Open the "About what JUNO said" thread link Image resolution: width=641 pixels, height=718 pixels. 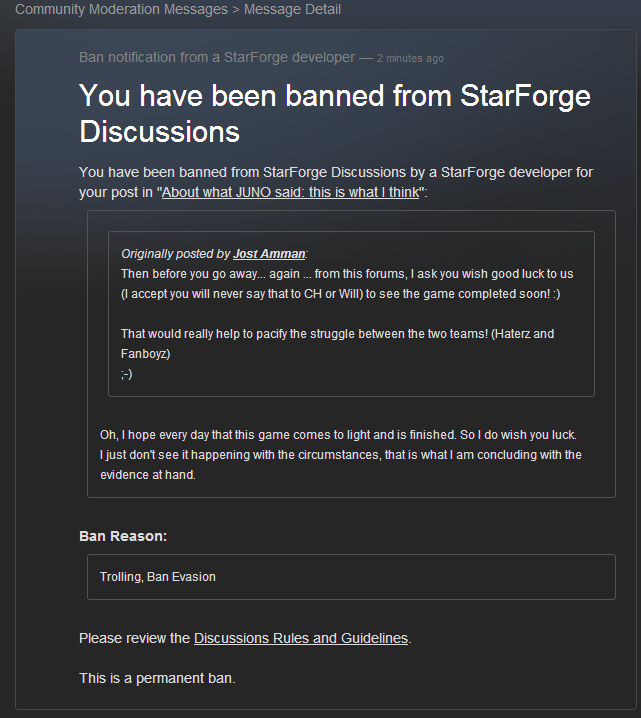(x=290, y=192)
